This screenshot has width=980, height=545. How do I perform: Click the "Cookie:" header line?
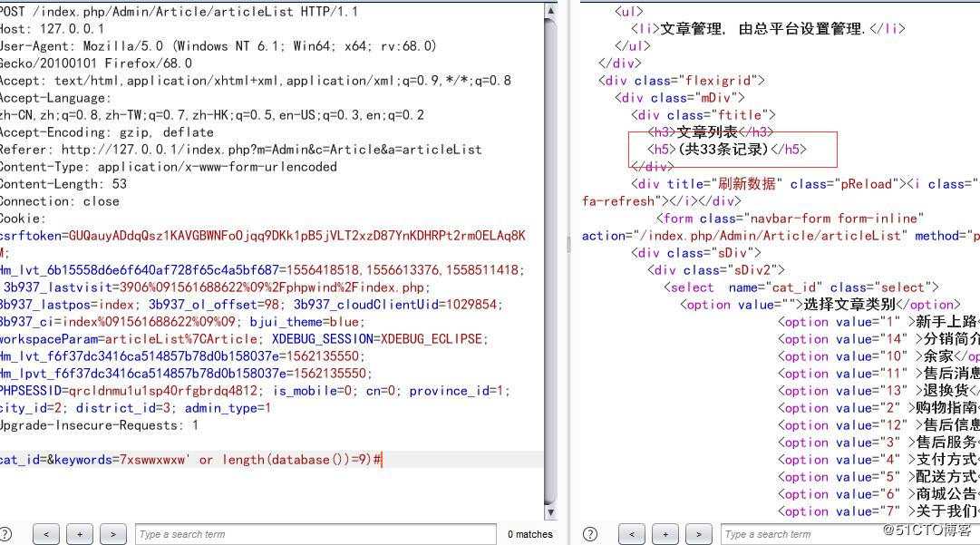click(24, 219)
